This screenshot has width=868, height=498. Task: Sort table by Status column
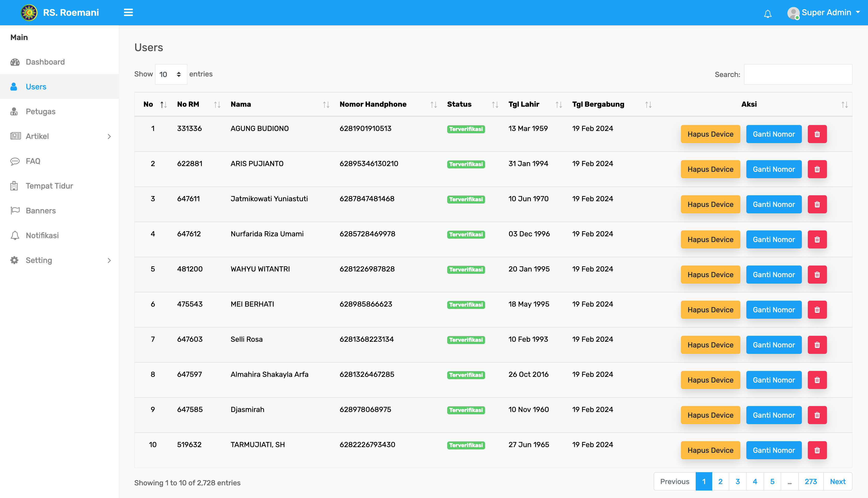[x=473, y=104]
